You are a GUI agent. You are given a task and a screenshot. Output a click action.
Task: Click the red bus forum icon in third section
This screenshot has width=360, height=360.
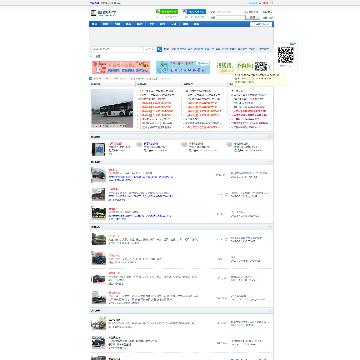click(99, 278)
